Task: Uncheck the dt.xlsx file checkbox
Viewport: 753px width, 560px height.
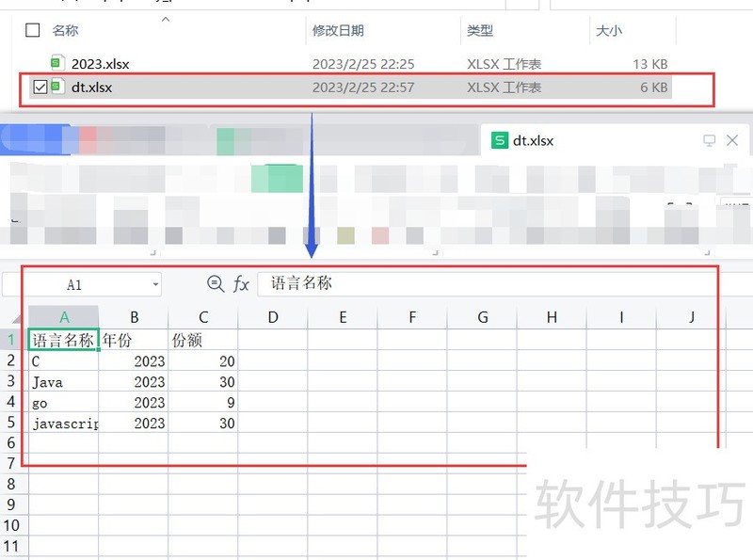Action: point(40,88)
